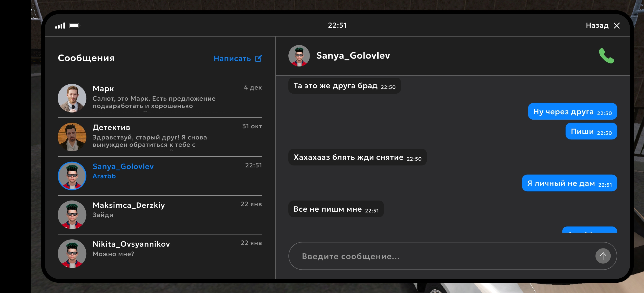Screen dimensions: 644x293
Task: Click the Sanya_Golovlev name in chat header
Action: click(x=353, y=56)
